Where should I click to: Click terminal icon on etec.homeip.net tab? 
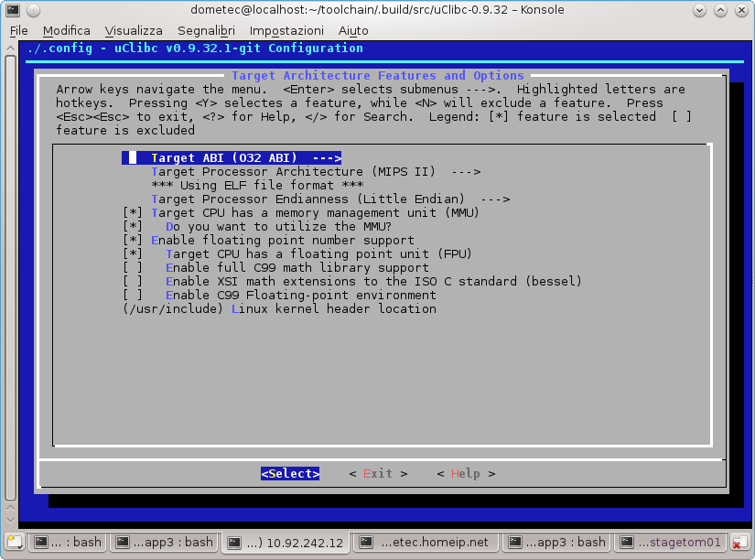click(x=365, y=543)
